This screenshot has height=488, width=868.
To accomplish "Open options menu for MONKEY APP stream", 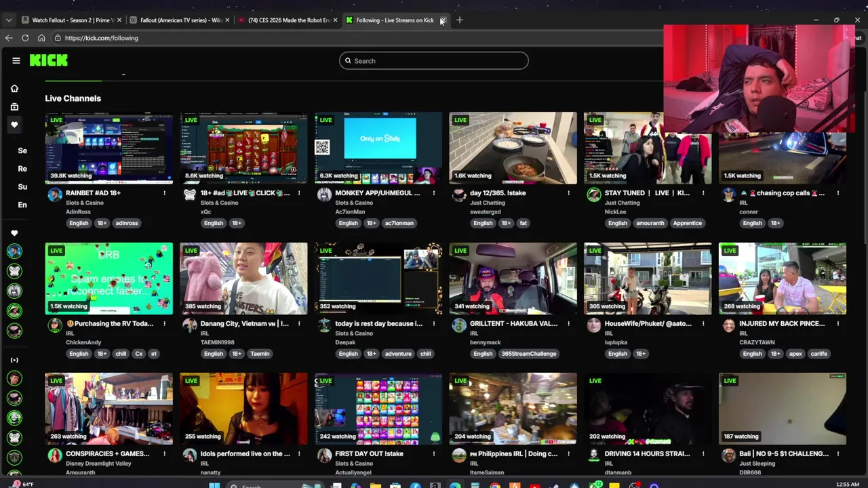I will tap(434, 193).
